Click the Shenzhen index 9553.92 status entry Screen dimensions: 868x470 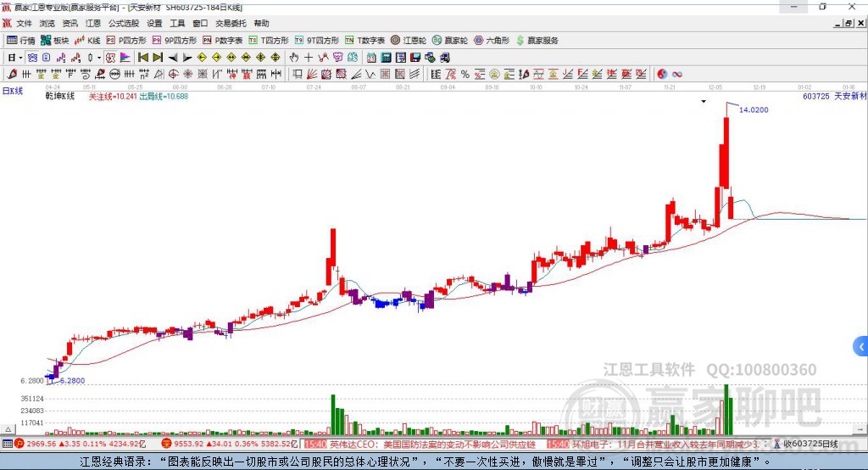click(x=231, y=444)
